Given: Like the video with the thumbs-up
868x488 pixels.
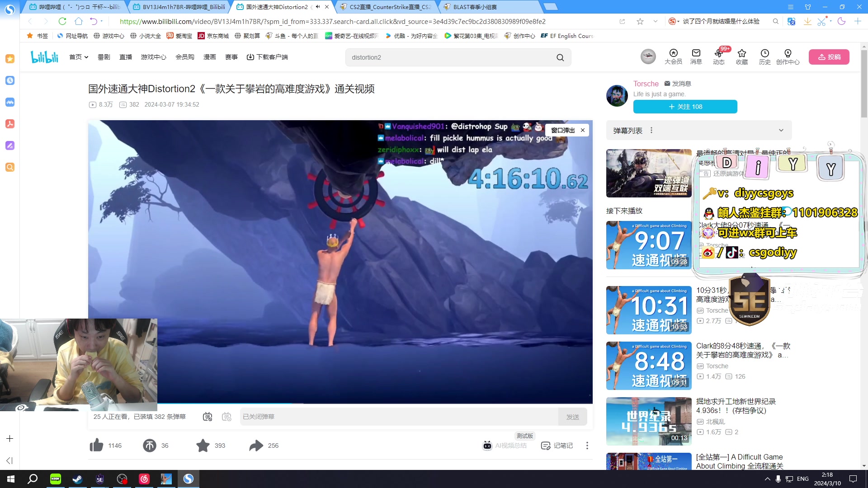Looking at the screenshot, I should pos(96,446).
